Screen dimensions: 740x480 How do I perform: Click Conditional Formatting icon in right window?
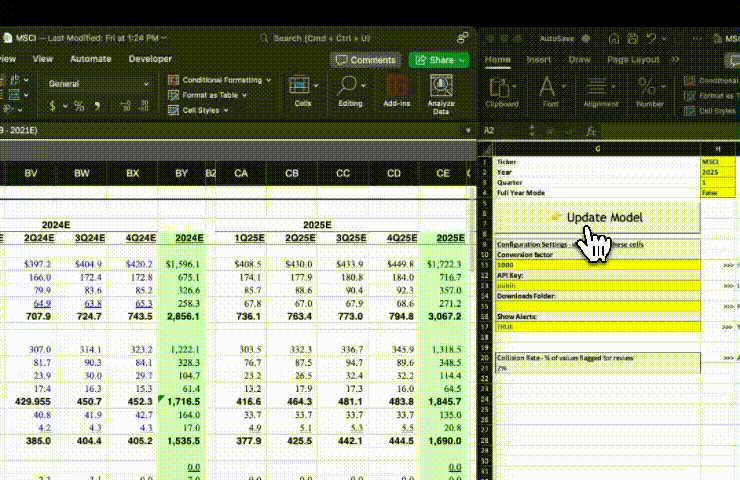pyautogui.click(x=690, y=81)
